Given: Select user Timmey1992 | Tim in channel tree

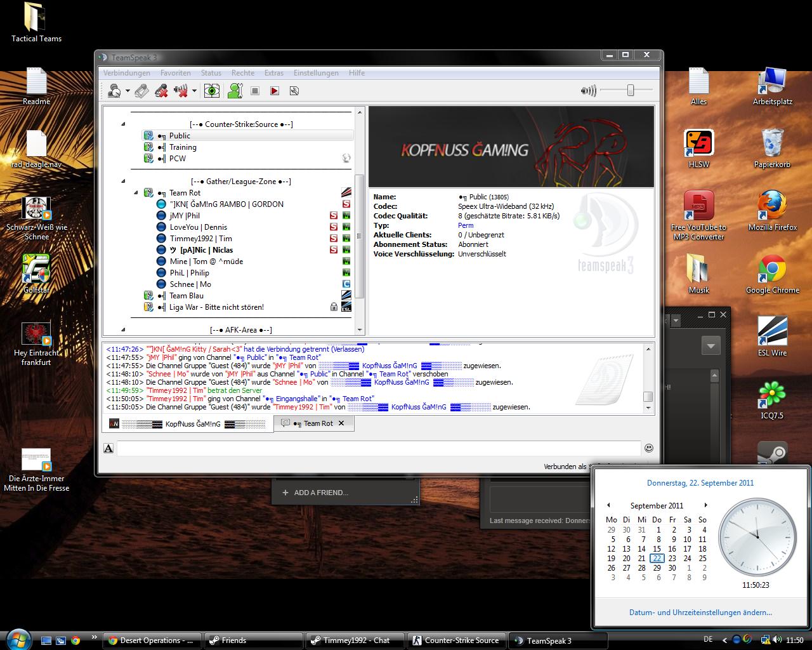Looking at the screenshot, I should (x=200, y=239).
